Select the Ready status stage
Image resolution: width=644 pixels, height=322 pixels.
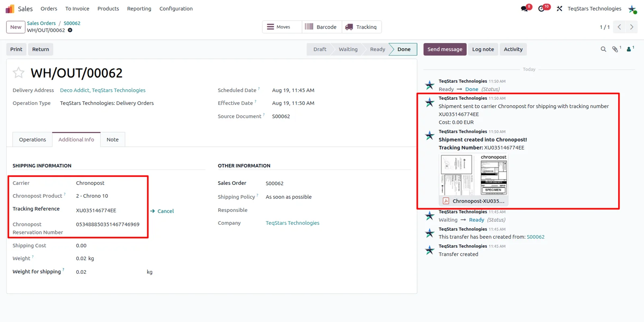pos(378,49)
